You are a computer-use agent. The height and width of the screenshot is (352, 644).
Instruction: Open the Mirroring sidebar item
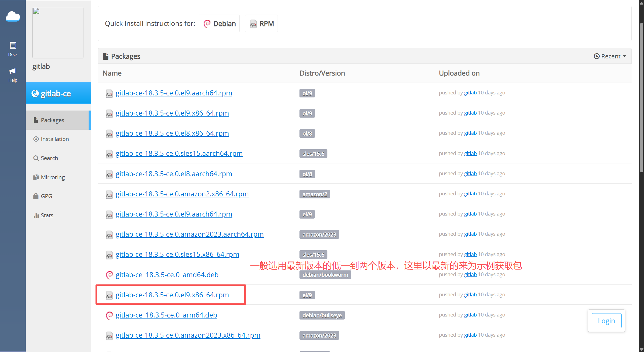[x=53, y=177]
